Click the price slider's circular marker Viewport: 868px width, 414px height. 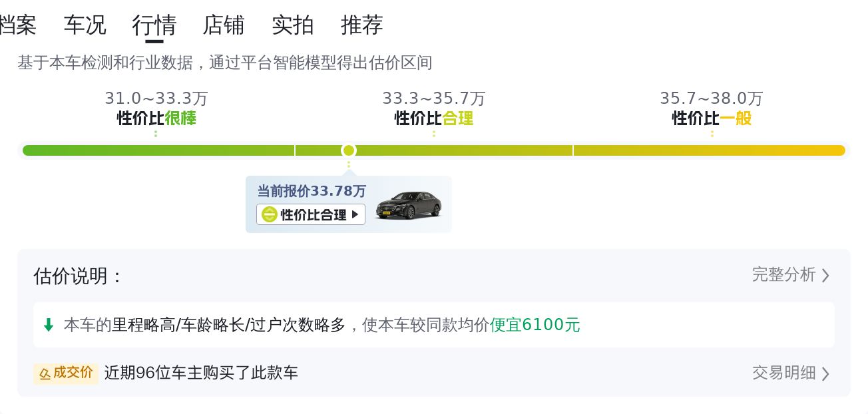[349, 150]
